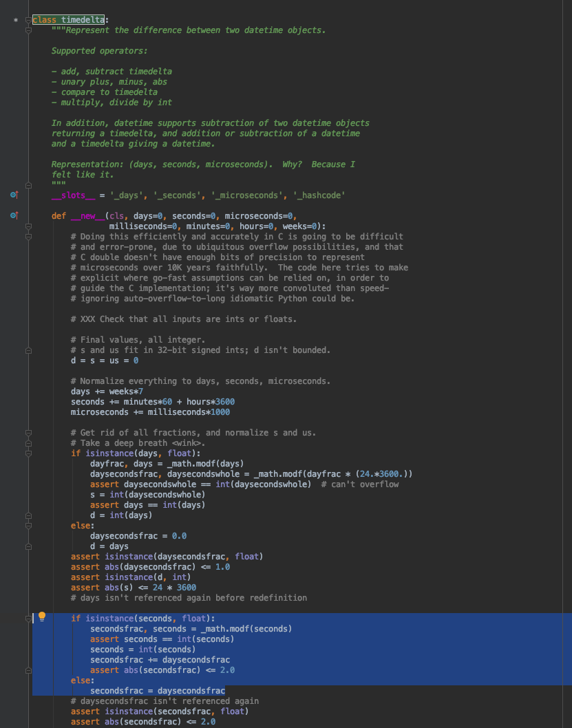
Task: Click the 'Supported operators:' docstring line
Action: pyautogui.click(x=99, y=51)
